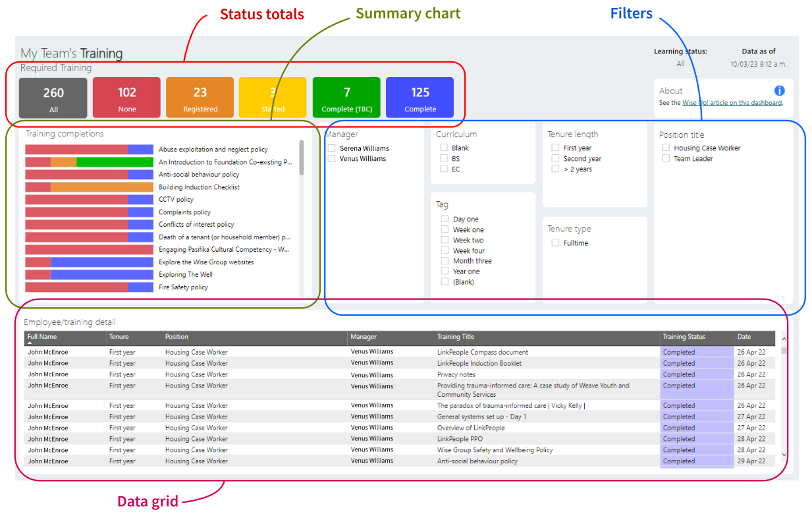Check the First year tenure checkbox
Image resolution: width=812 pixels, height=520 pixels.
click(556, 148)
